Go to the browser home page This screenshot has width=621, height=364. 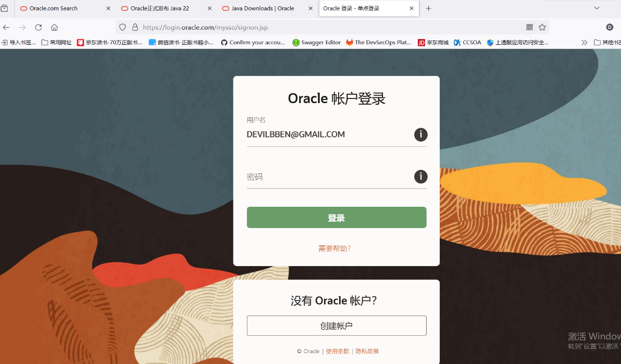click(x=54, y=27)
